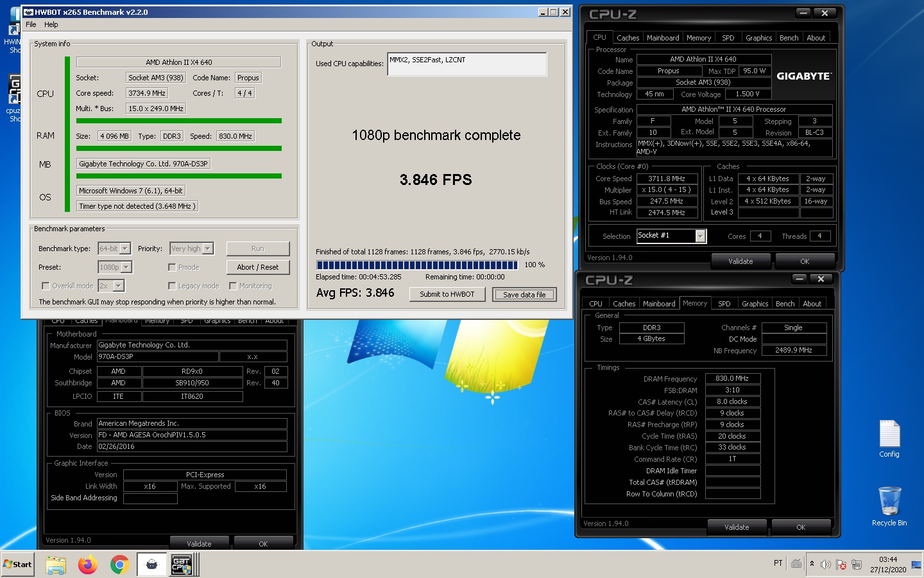Click Save data file button
This screenshot has height=578, width=924.
524,294
